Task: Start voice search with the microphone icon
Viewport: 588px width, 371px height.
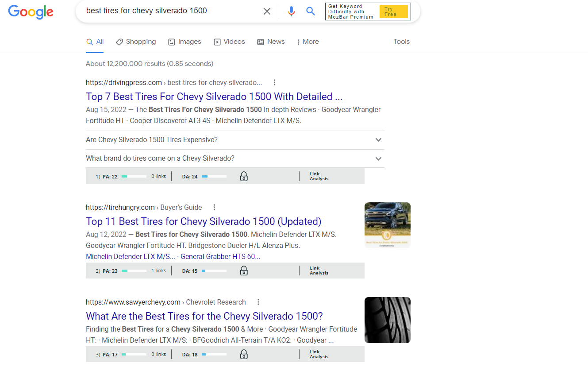Action: coord(291,11)
